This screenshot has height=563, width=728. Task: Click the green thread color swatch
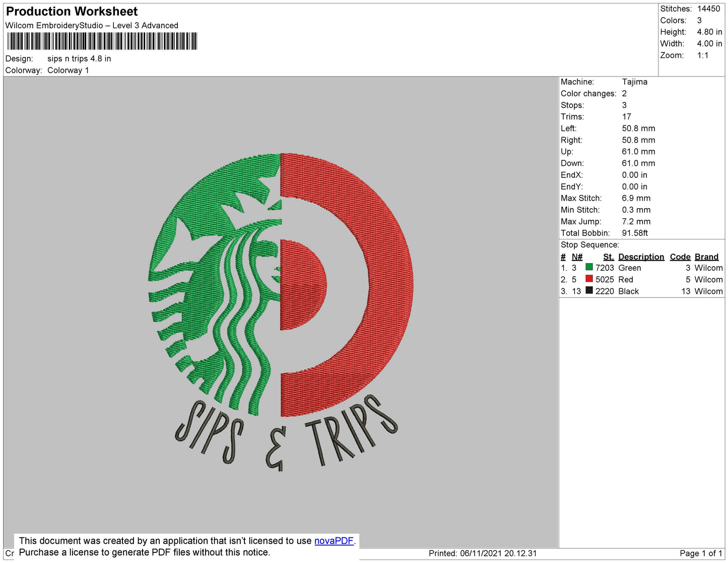tap(589, 267)
